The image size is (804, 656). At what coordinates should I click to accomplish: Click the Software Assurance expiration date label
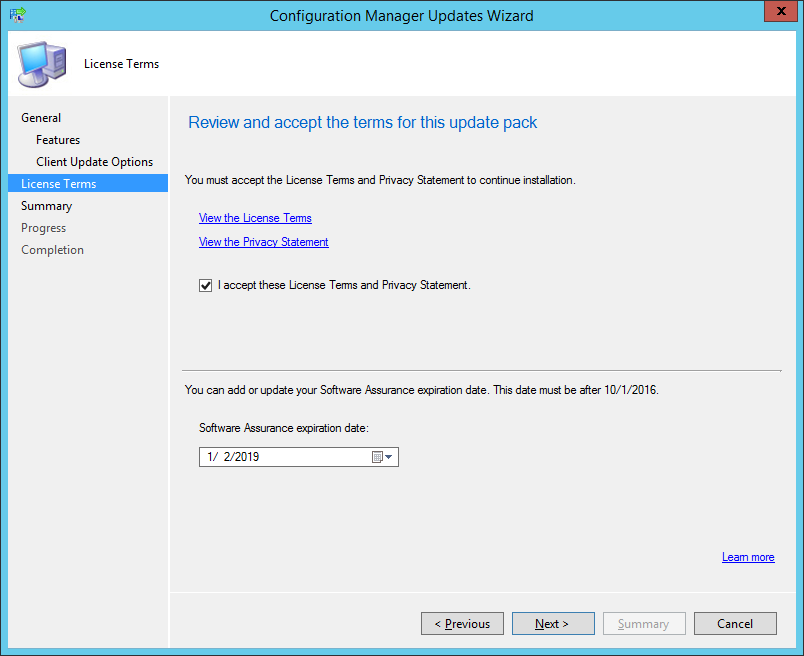tap(284, 428)
